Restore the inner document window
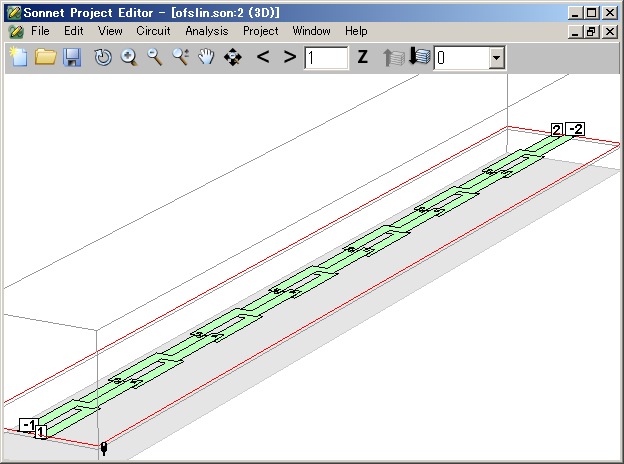The height and width of the screenshot is (464, 624). (591, 31)
